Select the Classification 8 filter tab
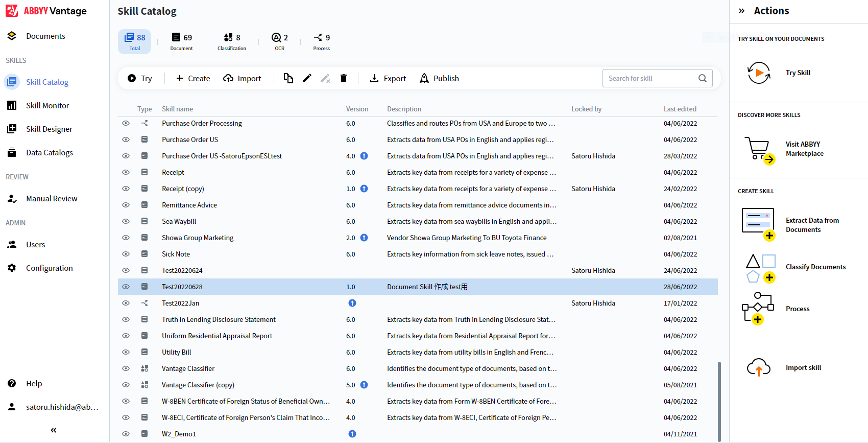Viewport: 868px width, 443px height. [232, 41]
